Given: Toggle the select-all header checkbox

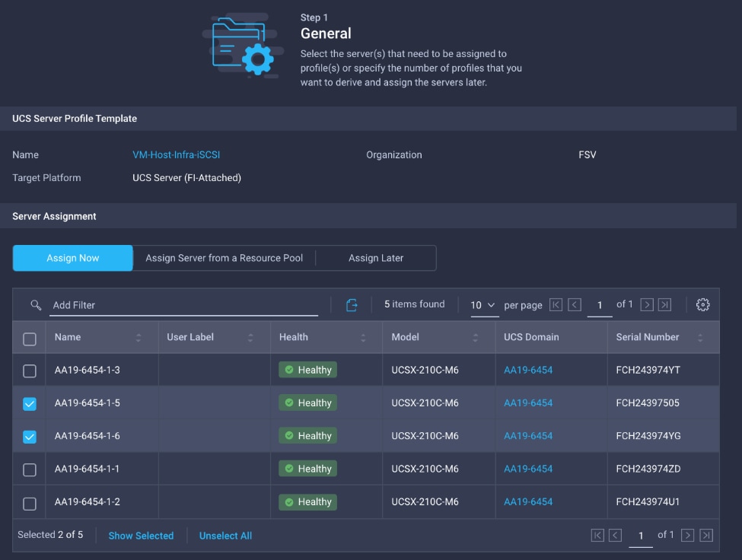Looking at the screenshot, I should point(30,339).
